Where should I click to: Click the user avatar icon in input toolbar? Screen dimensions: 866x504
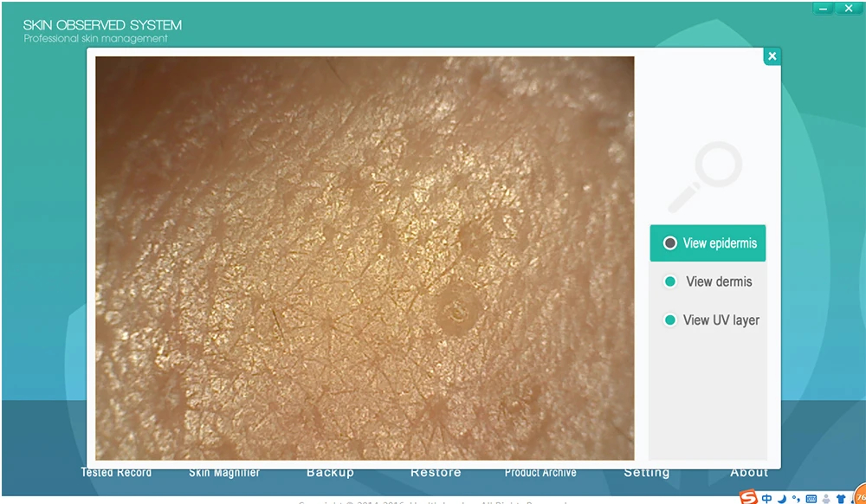coord(826,499)
